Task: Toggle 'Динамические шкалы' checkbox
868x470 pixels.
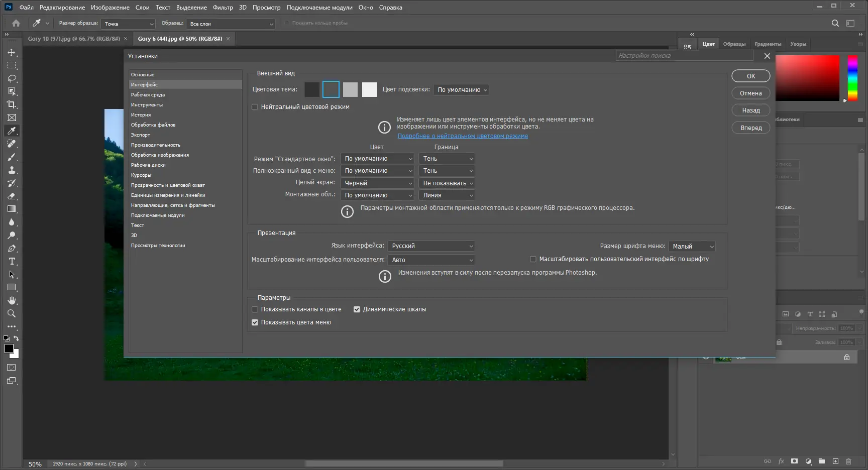Action: (x=357, y=309)
